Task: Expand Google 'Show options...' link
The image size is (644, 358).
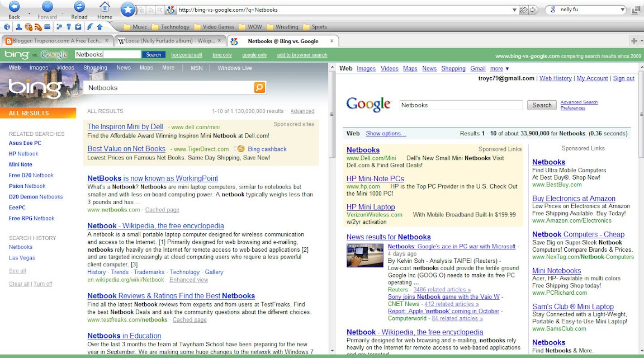Action: 386,134
